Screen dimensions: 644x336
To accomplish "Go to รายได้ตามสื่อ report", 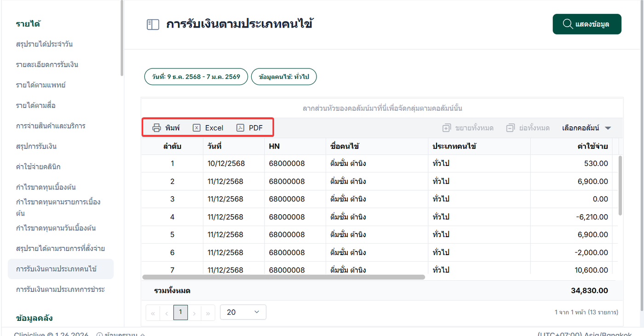I will tap(35, 105).
